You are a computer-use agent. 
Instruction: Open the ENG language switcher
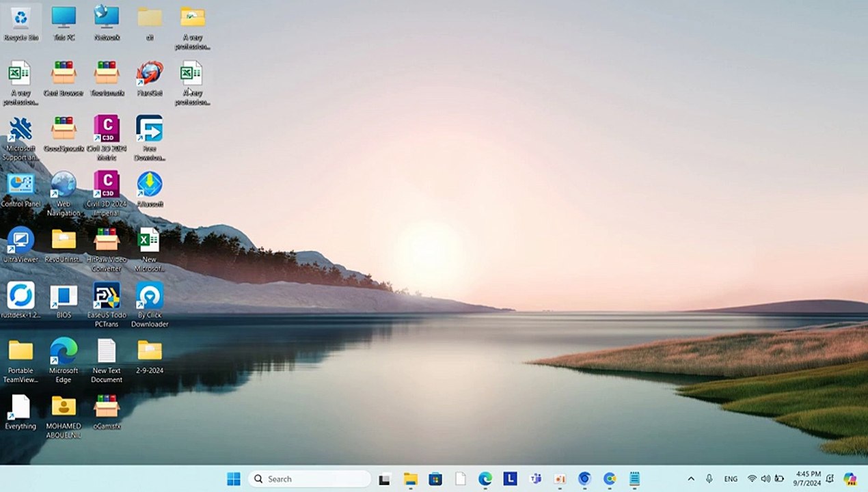(731, 479)
